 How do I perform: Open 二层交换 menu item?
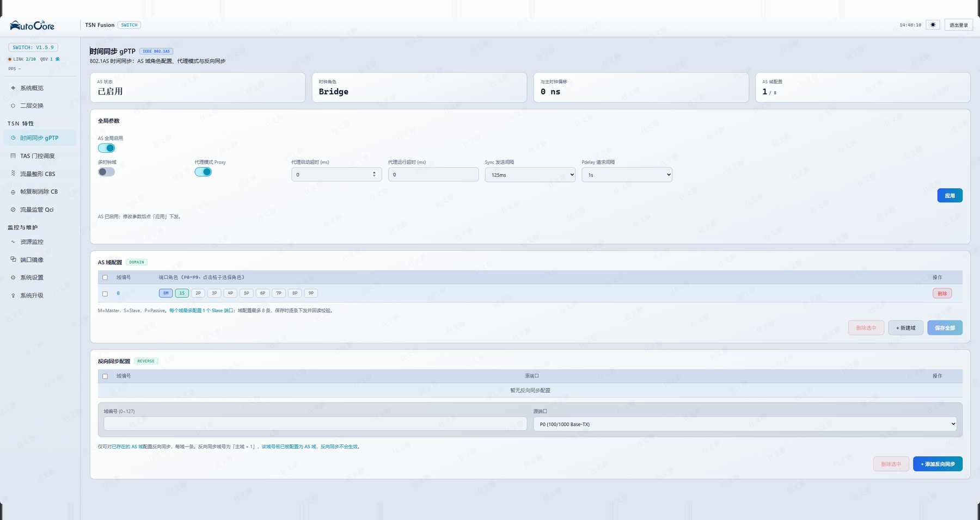40,106
